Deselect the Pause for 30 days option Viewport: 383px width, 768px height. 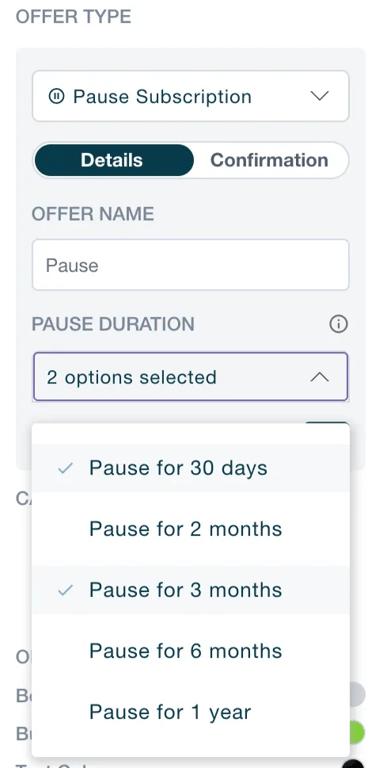[191, 468]
